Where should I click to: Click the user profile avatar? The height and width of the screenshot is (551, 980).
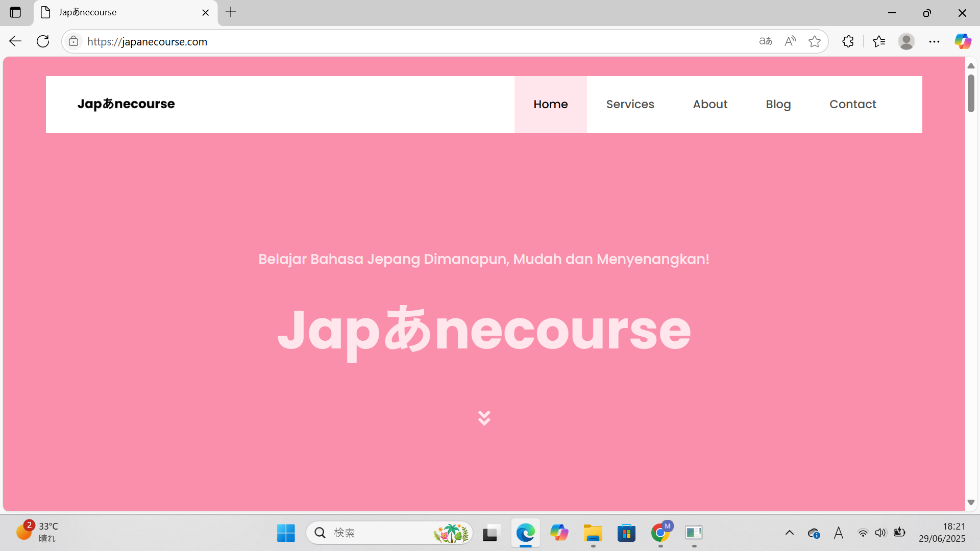[x=906, y=41]
